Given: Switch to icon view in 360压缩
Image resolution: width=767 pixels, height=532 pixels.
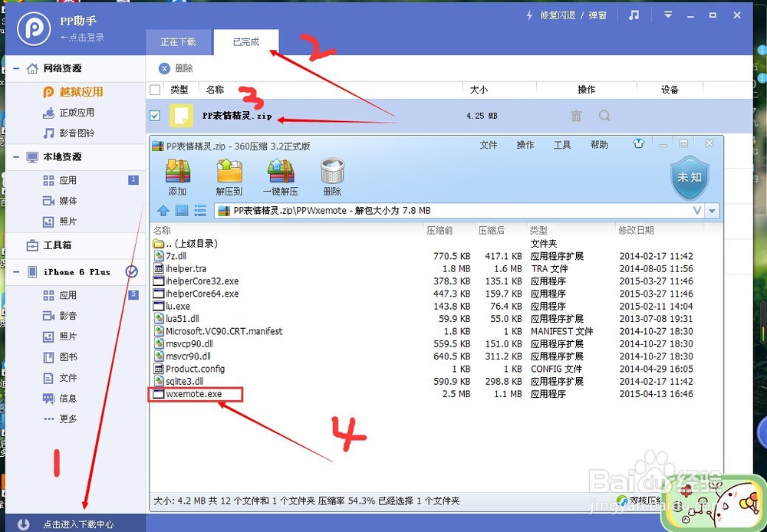Looking at the screenshot, I should tap(182, 211).
